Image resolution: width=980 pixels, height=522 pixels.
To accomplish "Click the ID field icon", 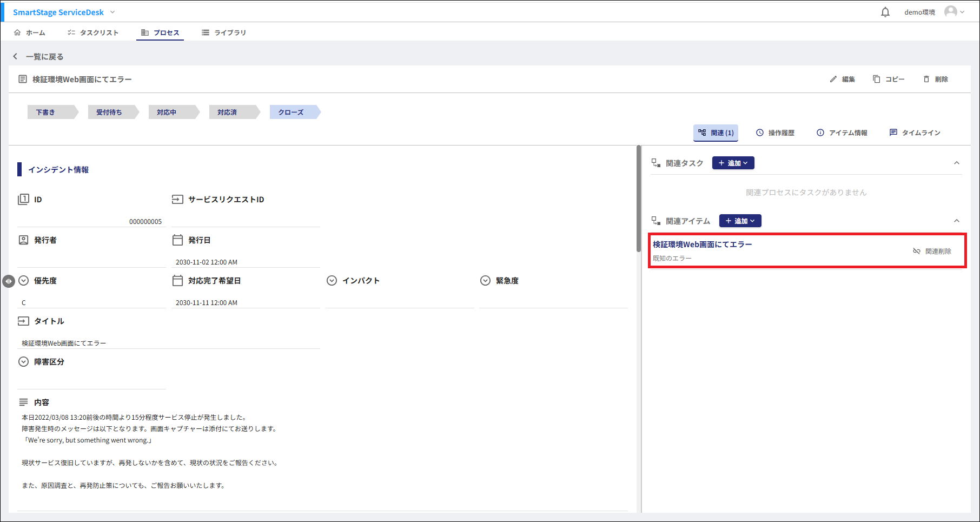I will [x=23, y=199].
